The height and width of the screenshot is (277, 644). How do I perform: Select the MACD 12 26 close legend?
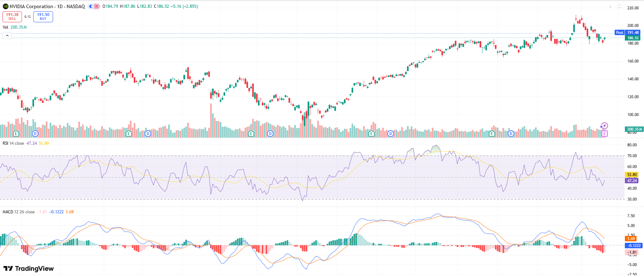point(18,212)
